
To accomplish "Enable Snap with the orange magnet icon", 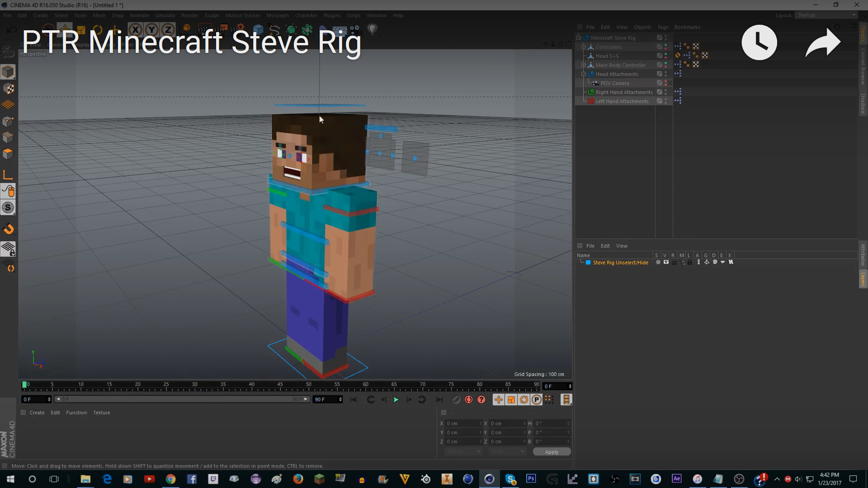I will point(8,229).
